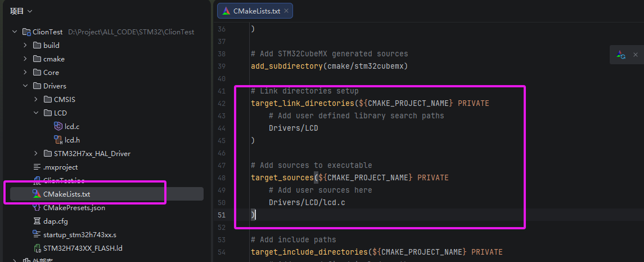The height and width of the screenshot is (262, 644).
Task: Collapse the Drivers folder
Action: (25, 86)
